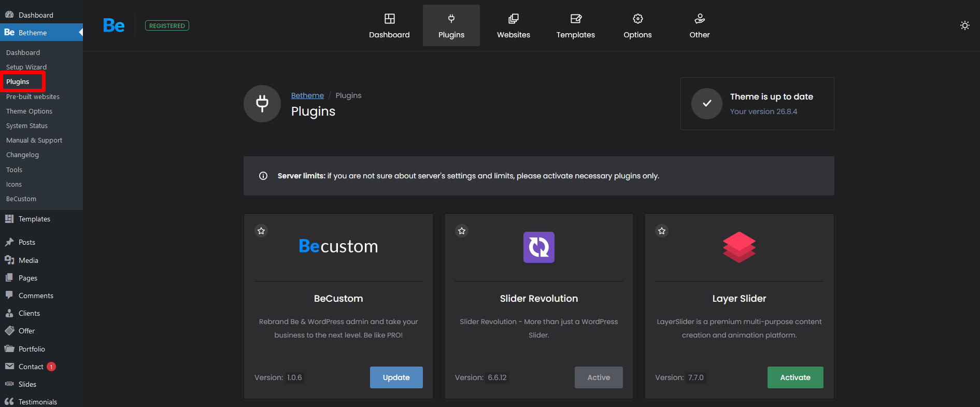Click the 'Theme is up to date' text
Image resolution: width=980 pixels, height=407 pixels.
(772, 96)
